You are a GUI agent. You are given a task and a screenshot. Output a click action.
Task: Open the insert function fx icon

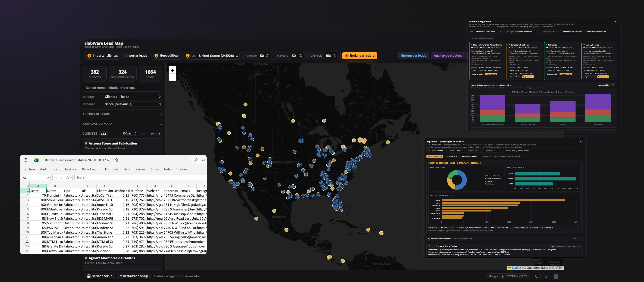coord(68,177)
